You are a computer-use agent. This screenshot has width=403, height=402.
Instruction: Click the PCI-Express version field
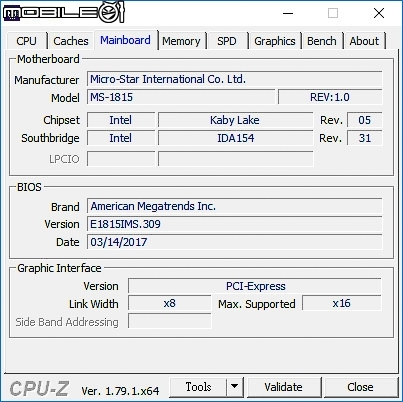point(255,286)
